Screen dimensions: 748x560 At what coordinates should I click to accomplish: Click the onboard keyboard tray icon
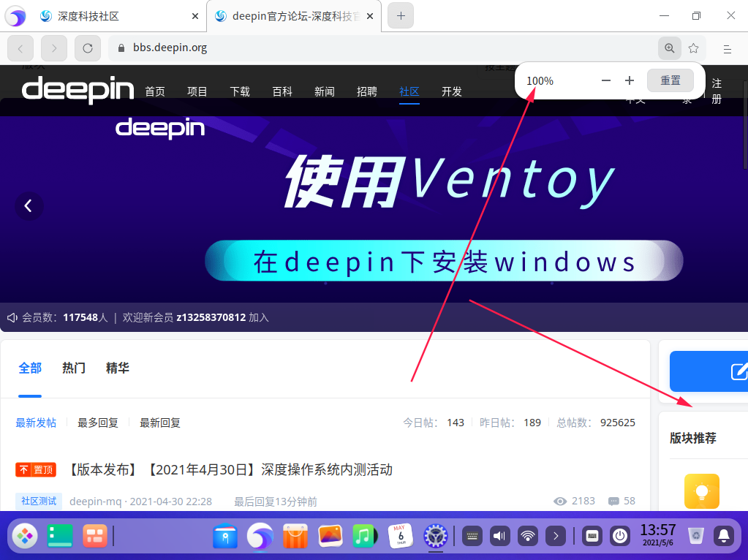(592, 536)
